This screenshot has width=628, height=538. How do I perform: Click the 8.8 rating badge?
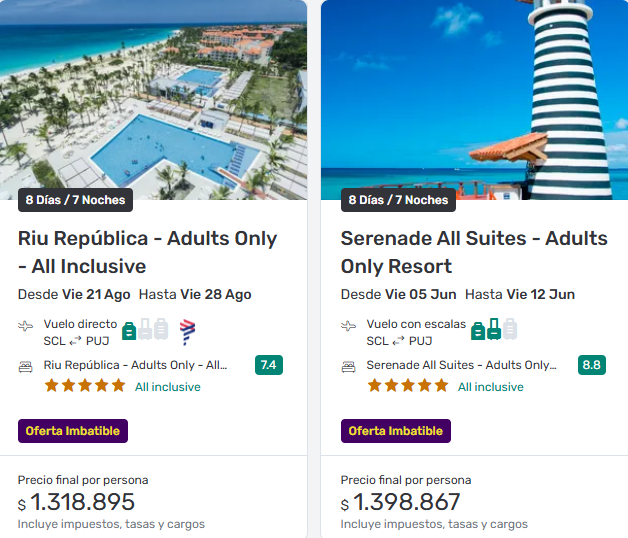pos(591,365)
